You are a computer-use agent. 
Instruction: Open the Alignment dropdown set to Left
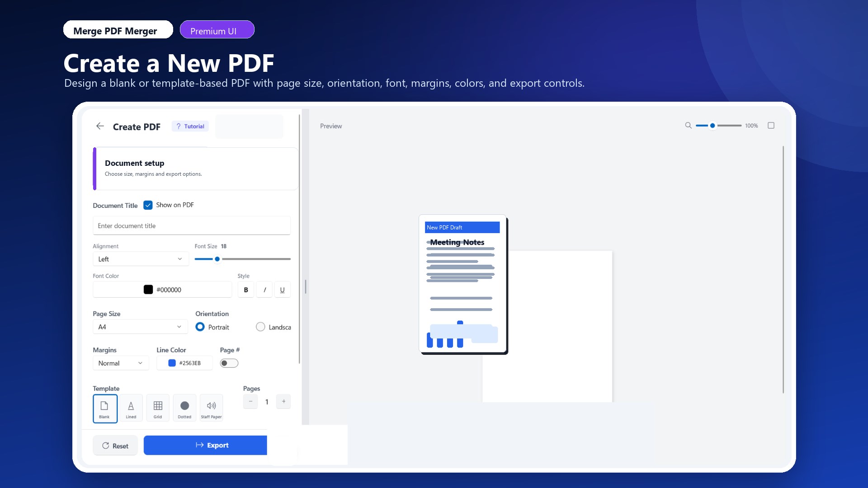point(141,259)
